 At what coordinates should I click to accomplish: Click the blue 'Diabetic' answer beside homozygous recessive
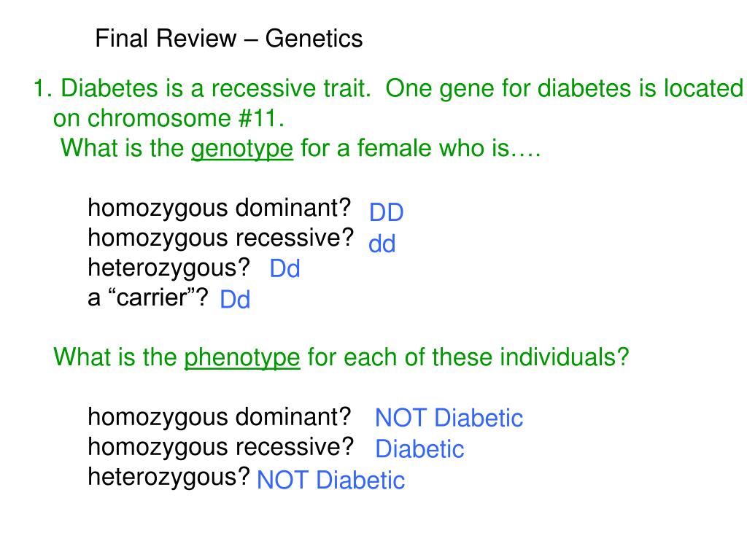click(419, 449)
